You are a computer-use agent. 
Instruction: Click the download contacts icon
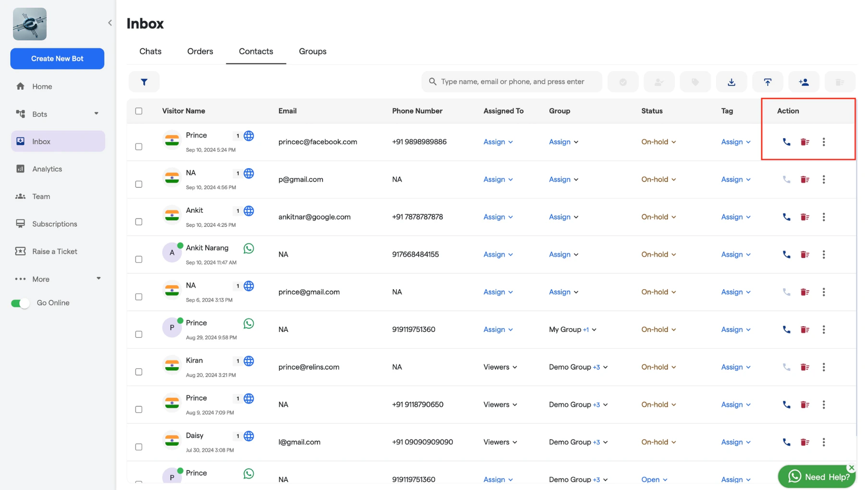click(731, 82)
